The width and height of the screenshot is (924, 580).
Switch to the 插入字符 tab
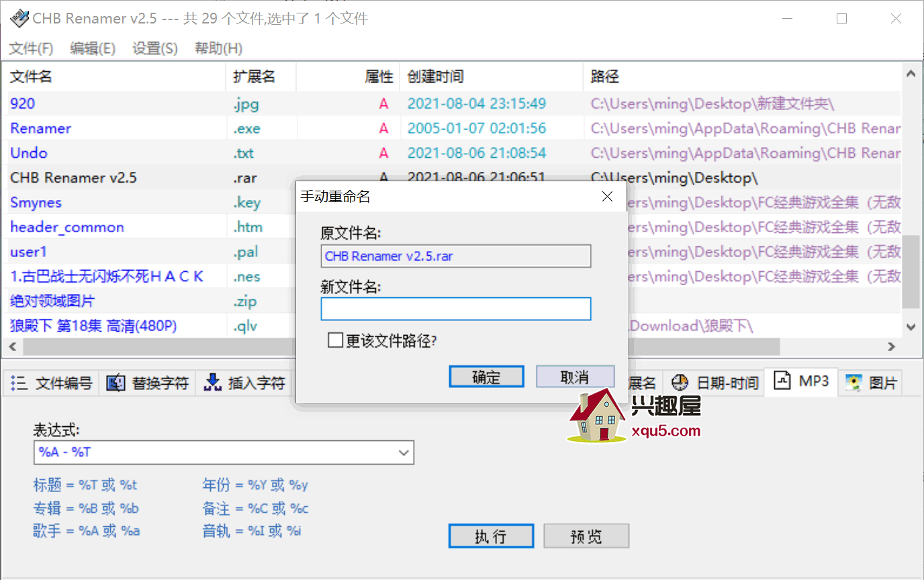pos(244,383)
